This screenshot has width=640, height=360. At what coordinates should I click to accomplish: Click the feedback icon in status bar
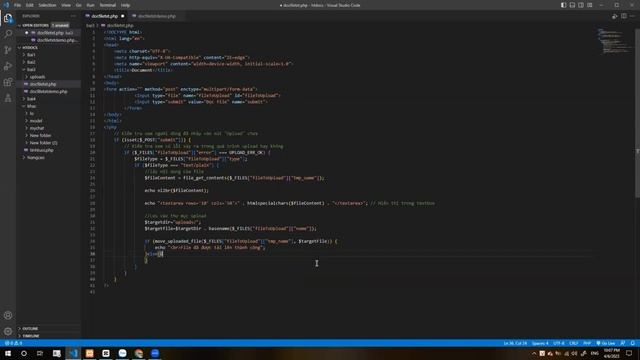(x=623, y=343)
